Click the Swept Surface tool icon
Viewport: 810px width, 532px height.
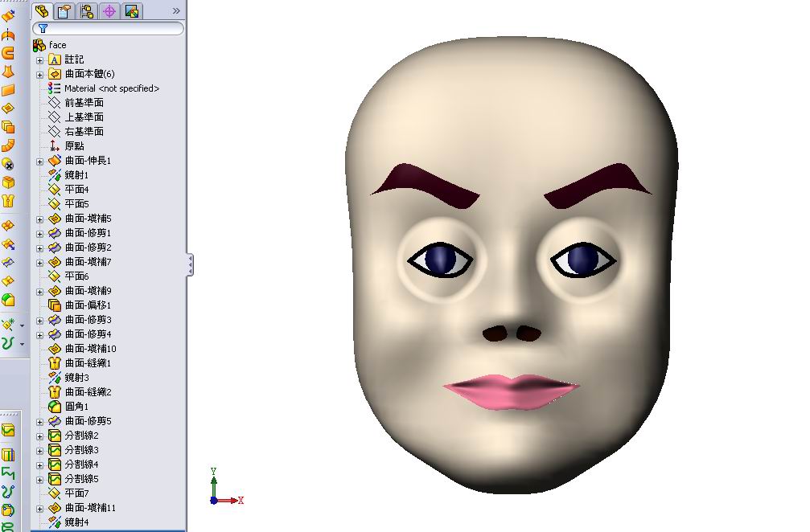[x=10, y=53]
